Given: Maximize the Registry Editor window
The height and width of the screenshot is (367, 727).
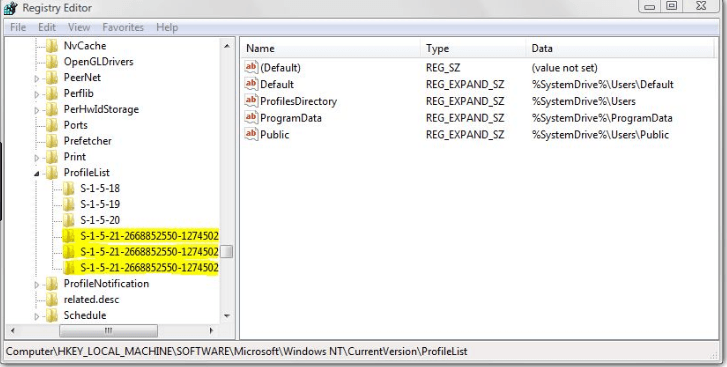Looking at the screenshot, I should click(672, 6).
